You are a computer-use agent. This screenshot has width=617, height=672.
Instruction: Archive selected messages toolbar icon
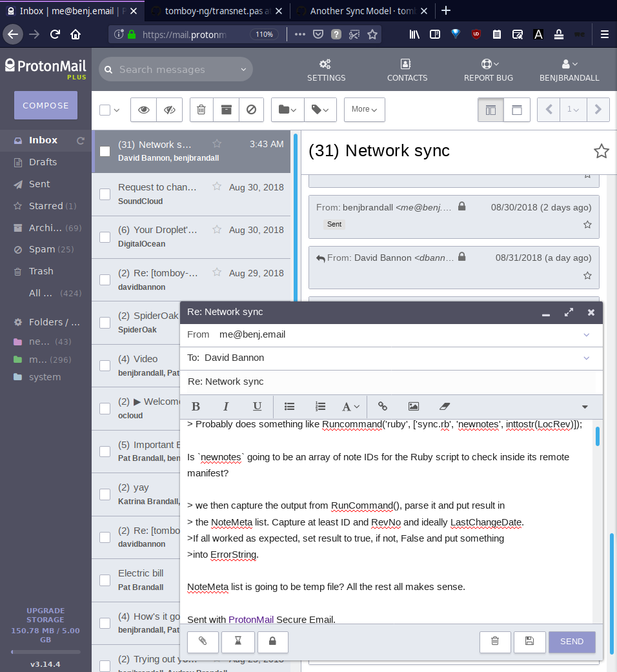(227, 110)
